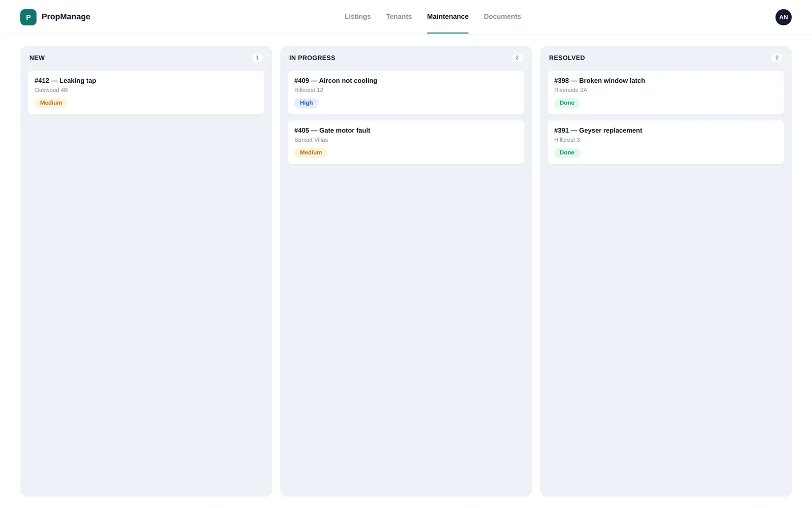
Task: Open ticket #409 Aircon not cooling
Action: point(406,92)
